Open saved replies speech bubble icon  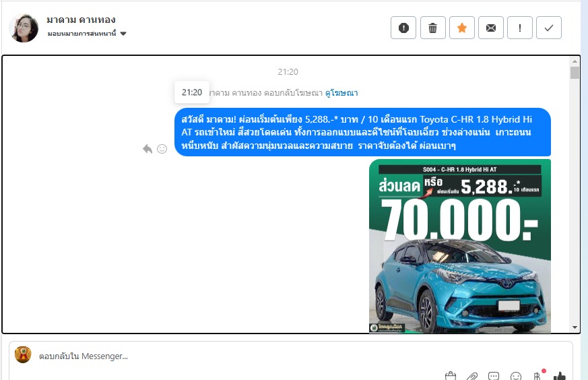(494, 376)
